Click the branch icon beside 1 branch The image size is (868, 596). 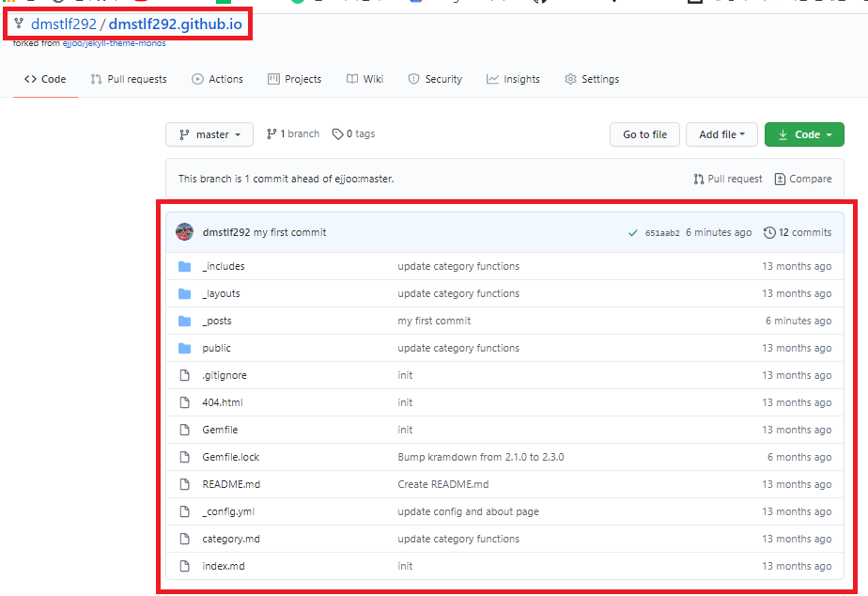[x=271, y=134]
